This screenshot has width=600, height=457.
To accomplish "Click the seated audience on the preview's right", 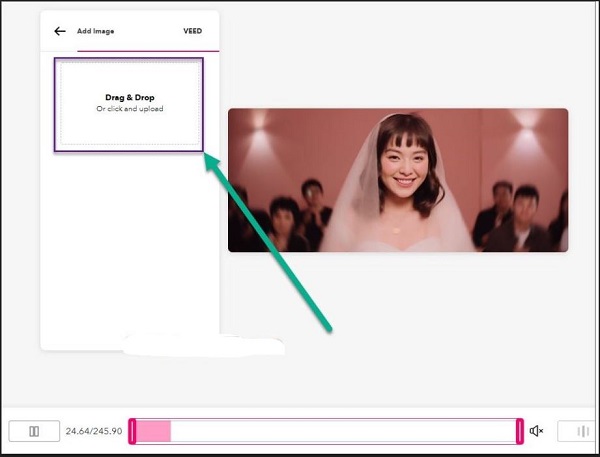I will (515, 215).
